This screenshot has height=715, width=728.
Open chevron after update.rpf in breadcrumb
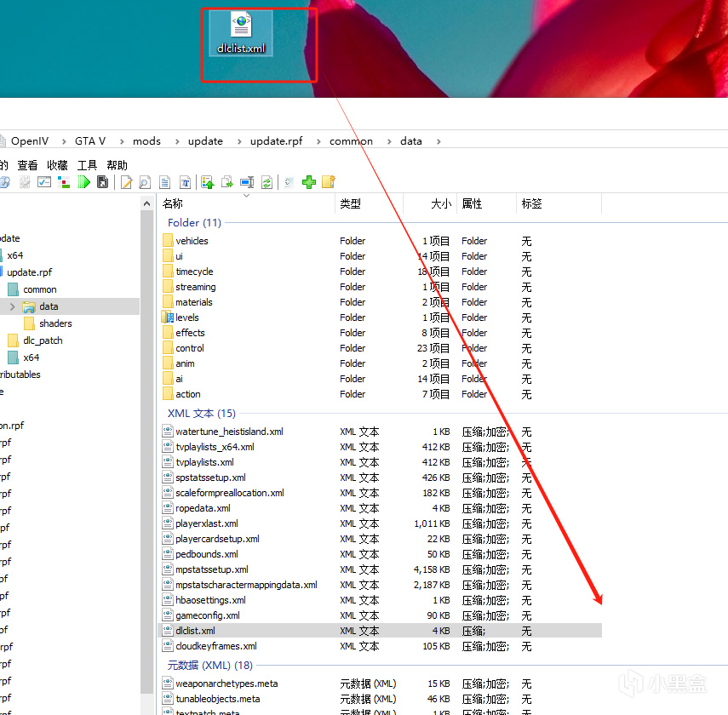click(318, 141)
